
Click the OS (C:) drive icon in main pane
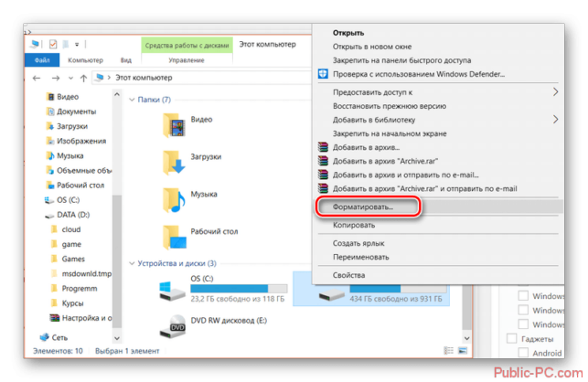(172, 291)
